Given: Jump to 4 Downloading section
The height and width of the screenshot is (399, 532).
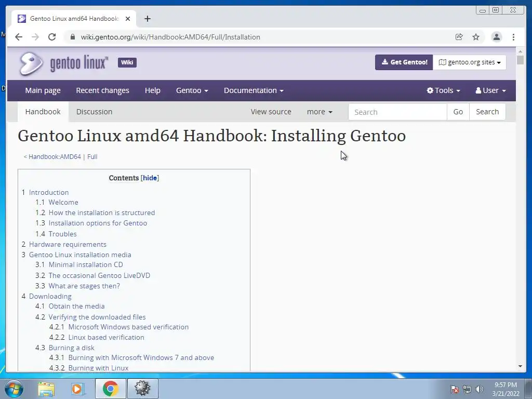Looking at the screenshot, I should [50, 297].
